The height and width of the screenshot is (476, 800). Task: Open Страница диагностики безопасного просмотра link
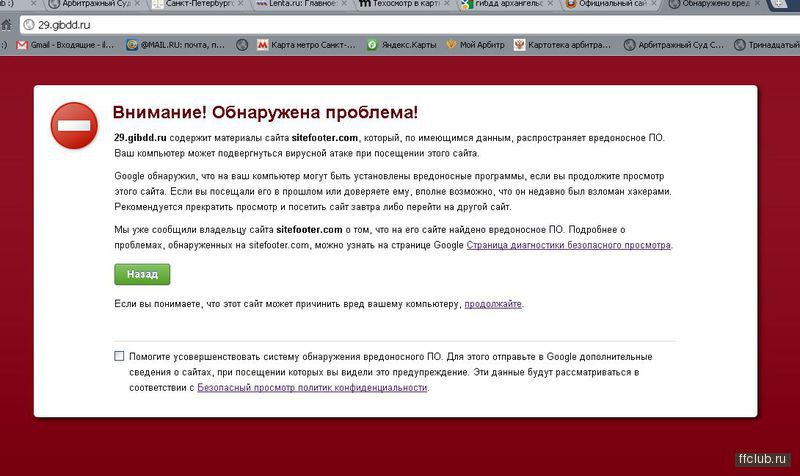(568, 245)
